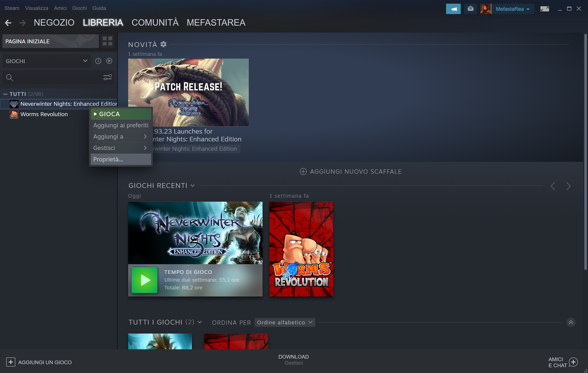Click Worms Revolution icon in game list

[14, 114]
